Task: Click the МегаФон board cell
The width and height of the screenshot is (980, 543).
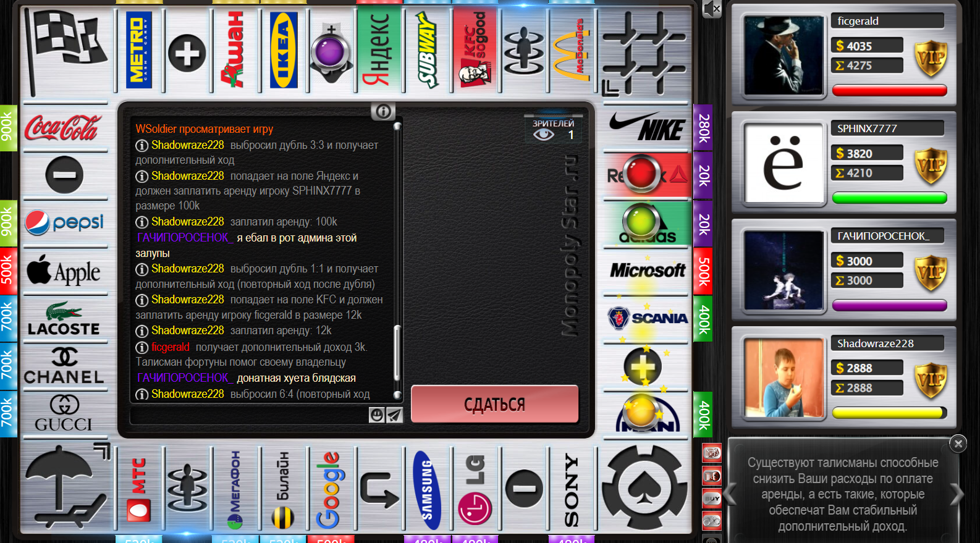Action: [235, 489]
